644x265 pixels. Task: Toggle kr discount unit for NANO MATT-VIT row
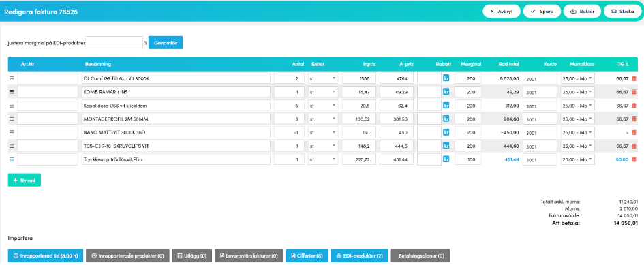(x=446, y=132)
